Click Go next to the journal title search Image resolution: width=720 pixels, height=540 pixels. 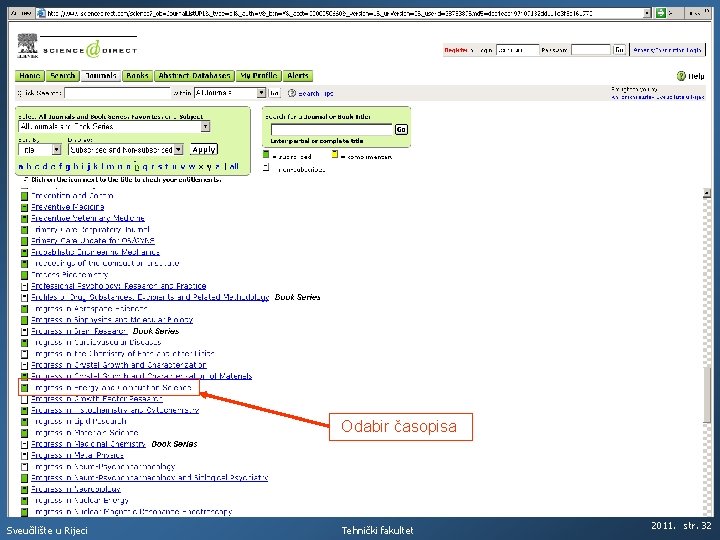pos(401,130)
